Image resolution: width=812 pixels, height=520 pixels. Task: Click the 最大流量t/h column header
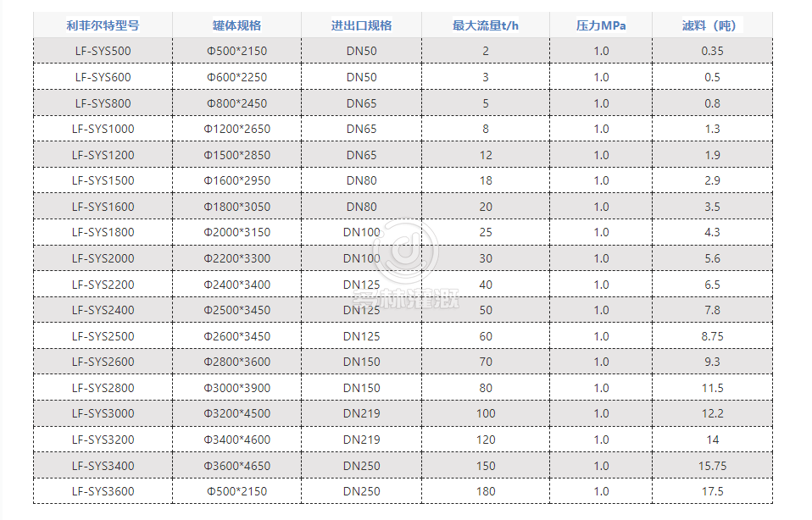tap(485, 25)
